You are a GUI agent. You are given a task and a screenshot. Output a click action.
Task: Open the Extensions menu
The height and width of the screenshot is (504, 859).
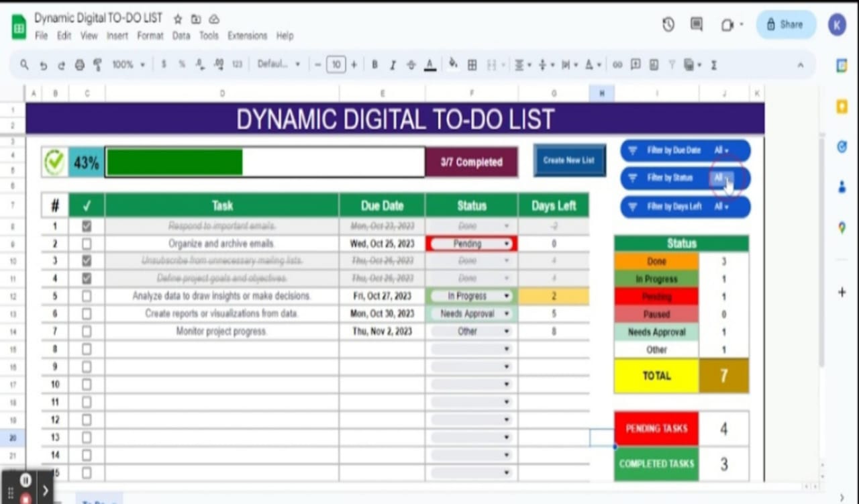pyautogui.click(x=247, y=36)
